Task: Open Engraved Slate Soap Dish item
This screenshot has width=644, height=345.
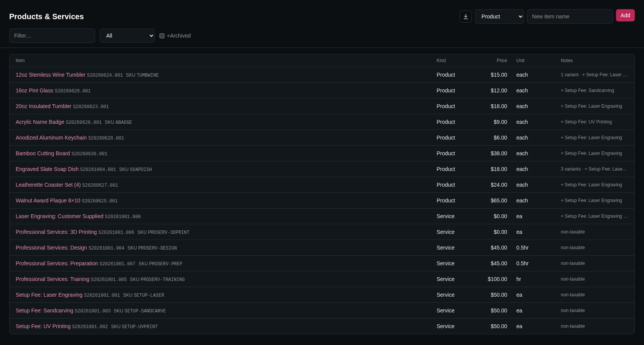Action: point(47,169)
